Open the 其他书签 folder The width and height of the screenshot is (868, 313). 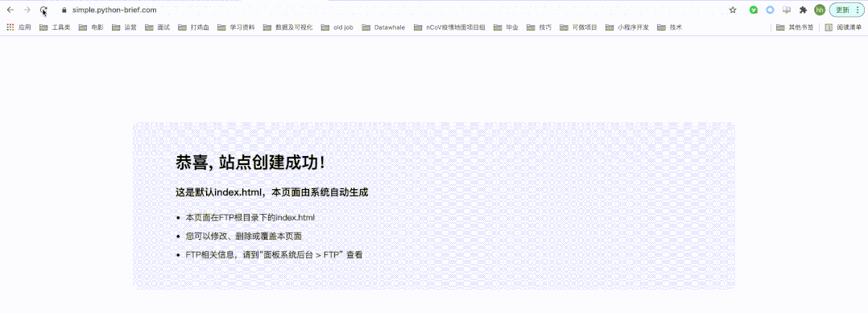pyautogui.click(x=795, y=27)
